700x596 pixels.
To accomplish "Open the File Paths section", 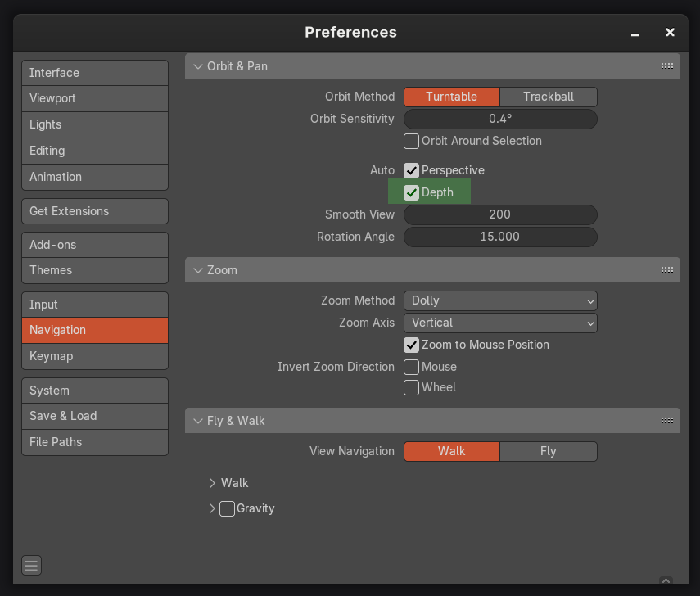I will coord(95,442).
